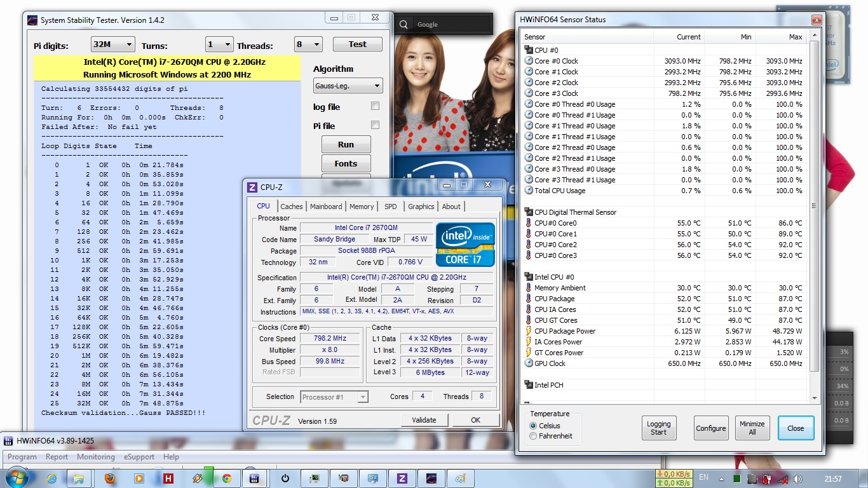The image size is (868, 488).
Task: Switch to the SPD tab
Action: [x=391, y=207]
